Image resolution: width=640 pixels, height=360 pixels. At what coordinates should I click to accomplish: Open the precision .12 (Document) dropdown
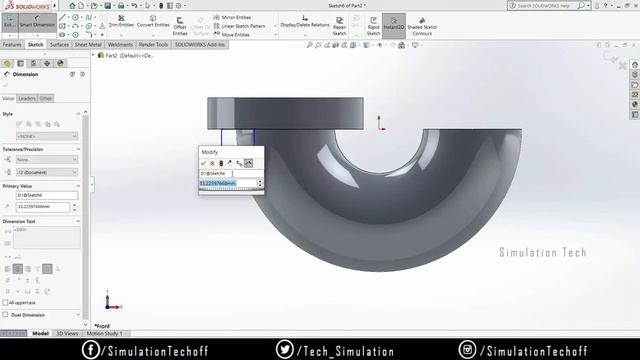[47, 172]
